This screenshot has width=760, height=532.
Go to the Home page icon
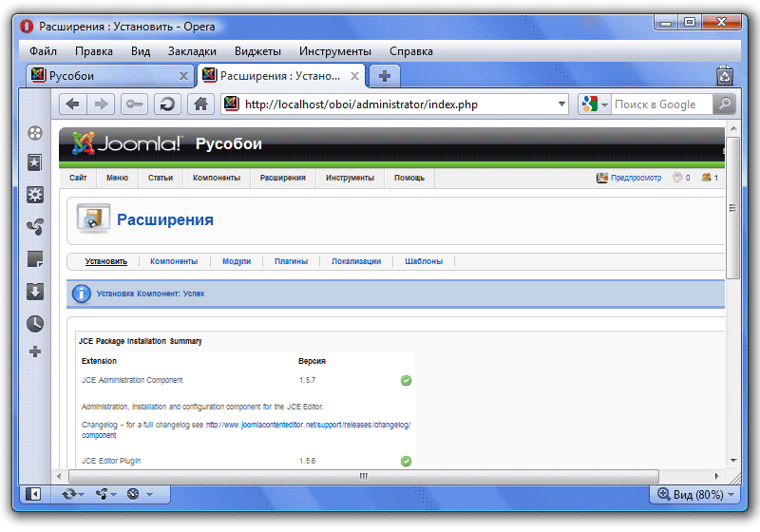(x=199, y=104)
